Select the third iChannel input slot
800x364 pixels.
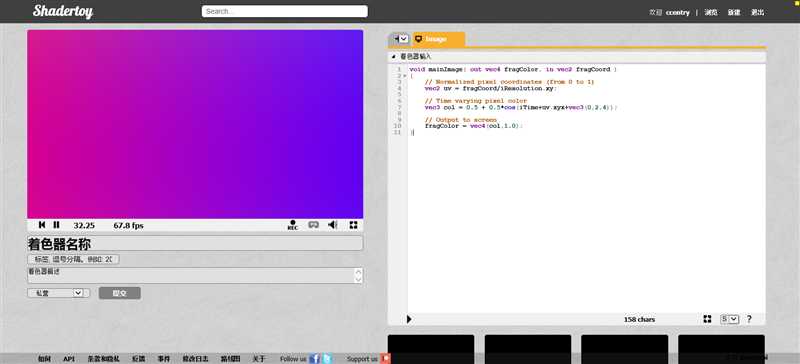(624, 349)
